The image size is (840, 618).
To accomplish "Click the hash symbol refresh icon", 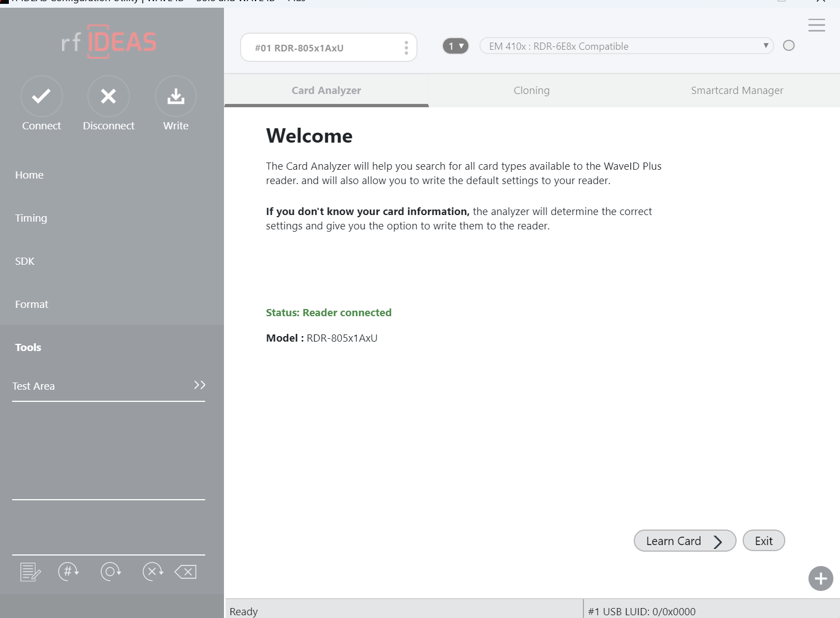I will pos(69,571).
